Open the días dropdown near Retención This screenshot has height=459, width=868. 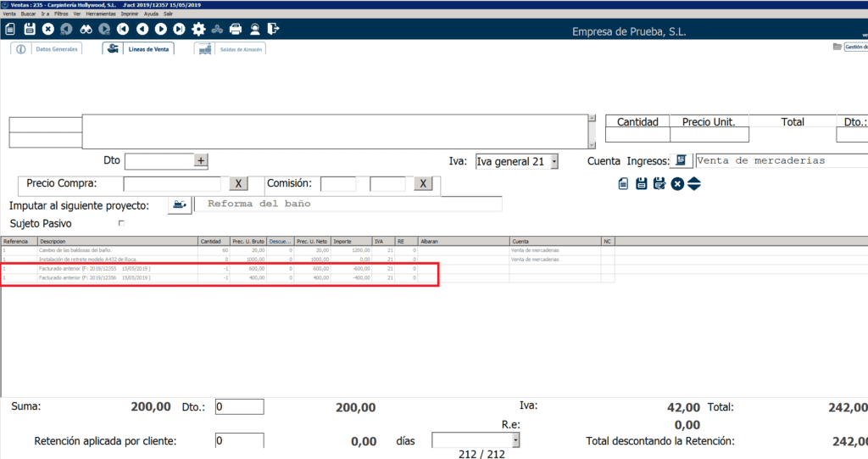click(x=515, y=440)
